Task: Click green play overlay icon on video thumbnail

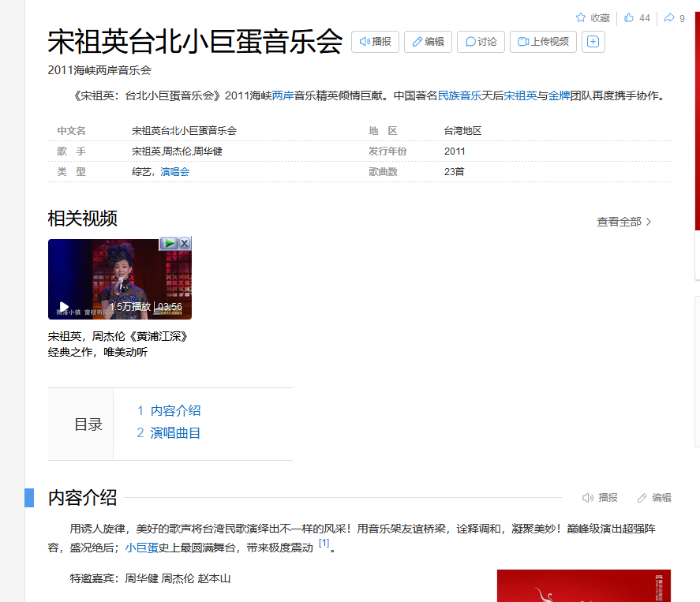Action: [x=169, y=244]
